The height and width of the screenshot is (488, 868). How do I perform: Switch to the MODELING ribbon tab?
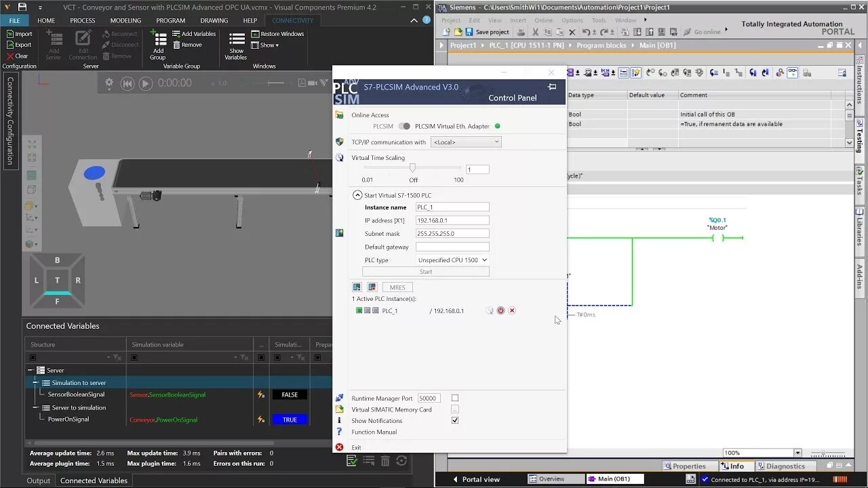pos(125,20)
